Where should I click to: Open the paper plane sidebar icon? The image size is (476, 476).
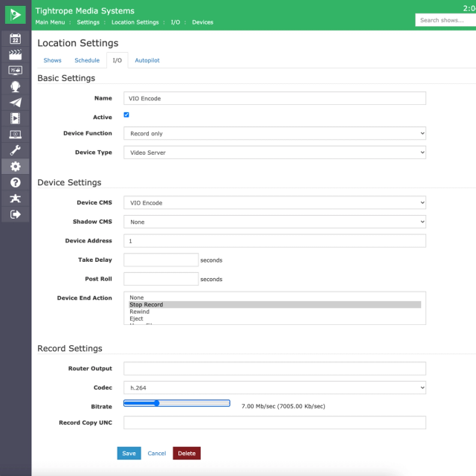15,103
